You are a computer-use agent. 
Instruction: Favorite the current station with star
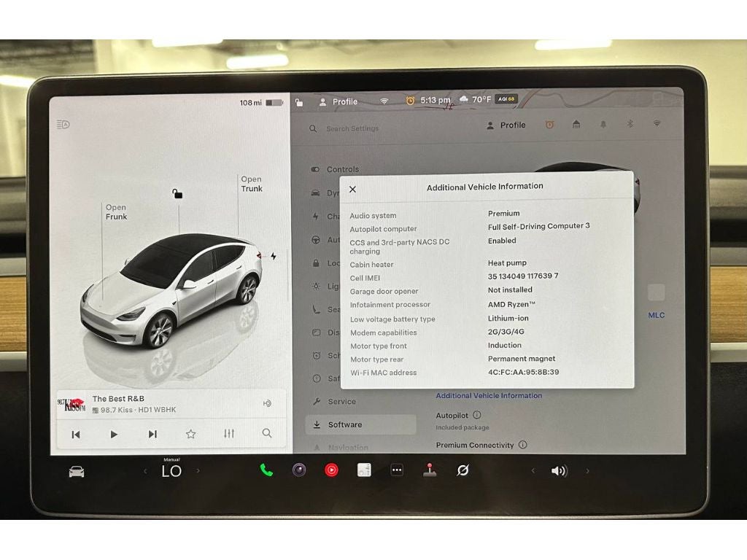click(190, 434)
